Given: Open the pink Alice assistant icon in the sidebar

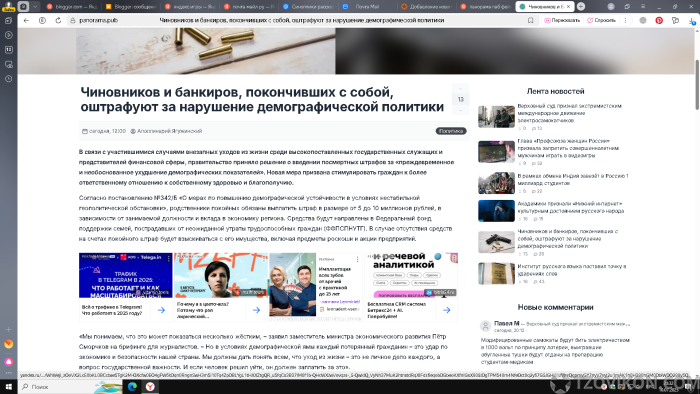Looking at the screenshot, I should (x=8, y=361).
